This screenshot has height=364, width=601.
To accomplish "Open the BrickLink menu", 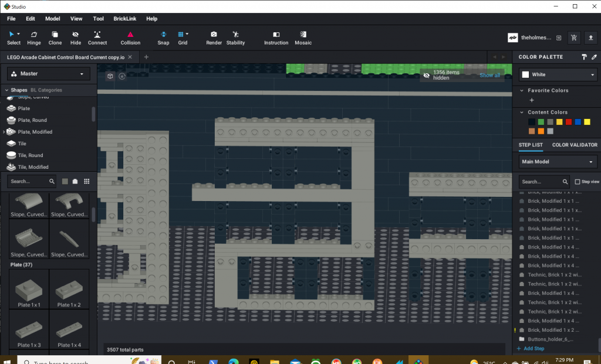I will (x=124, y=18).
